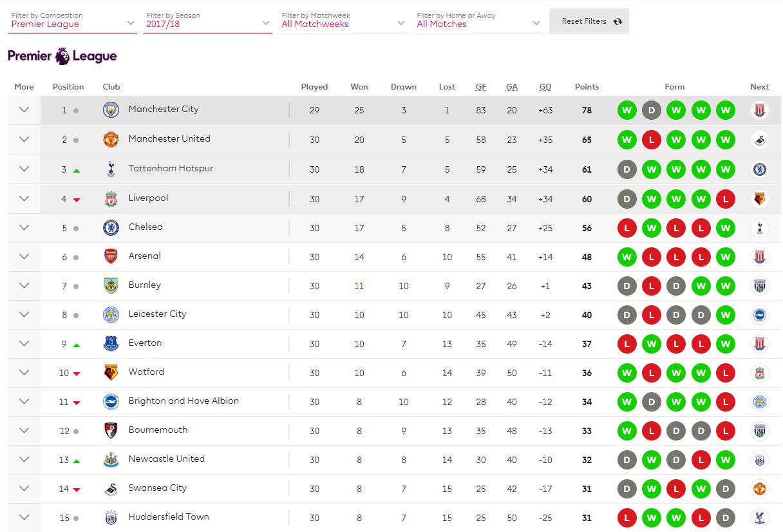783x532 pixels.
Task: Open the Leicester City club link
Action: pos(157,314)
